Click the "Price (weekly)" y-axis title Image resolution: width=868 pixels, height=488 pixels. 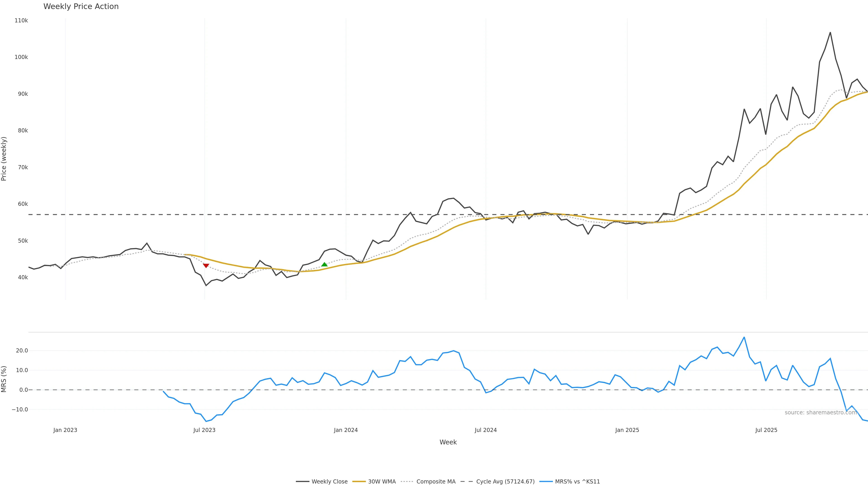[4, 159]
